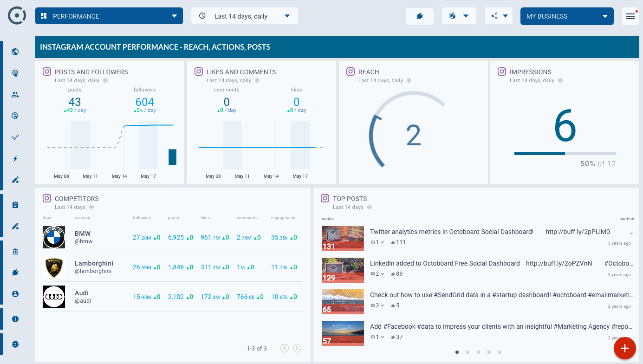The image size is (643, 364).
Task: Go to next page of competitors list
Action: click(297, 348)
